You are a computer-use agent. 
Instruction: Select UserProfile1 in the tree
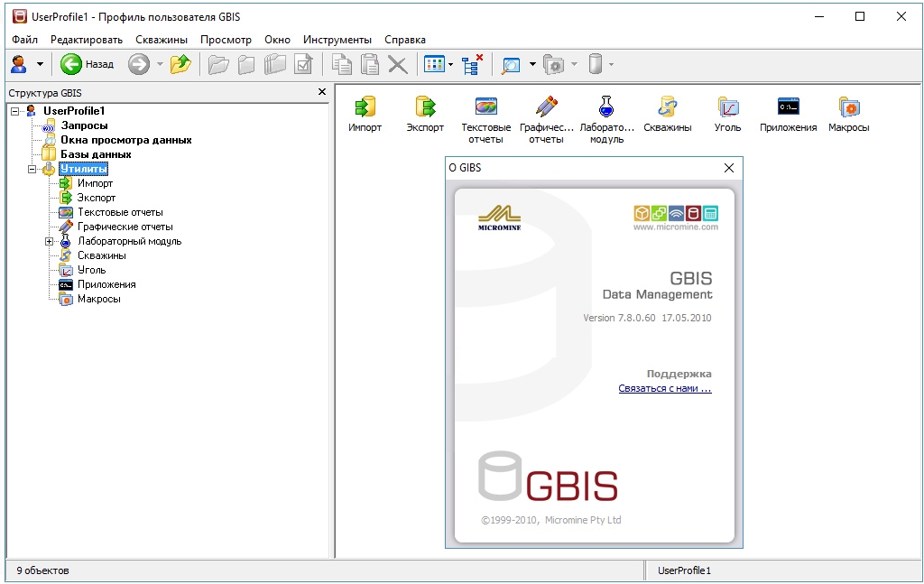pos(74,111)
